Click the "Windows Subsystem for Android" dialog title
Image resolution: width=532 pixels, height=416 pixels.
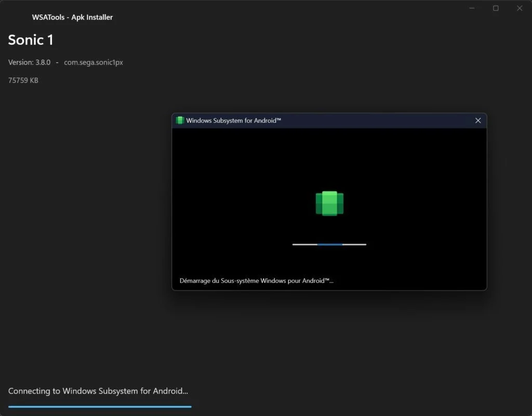233,121
